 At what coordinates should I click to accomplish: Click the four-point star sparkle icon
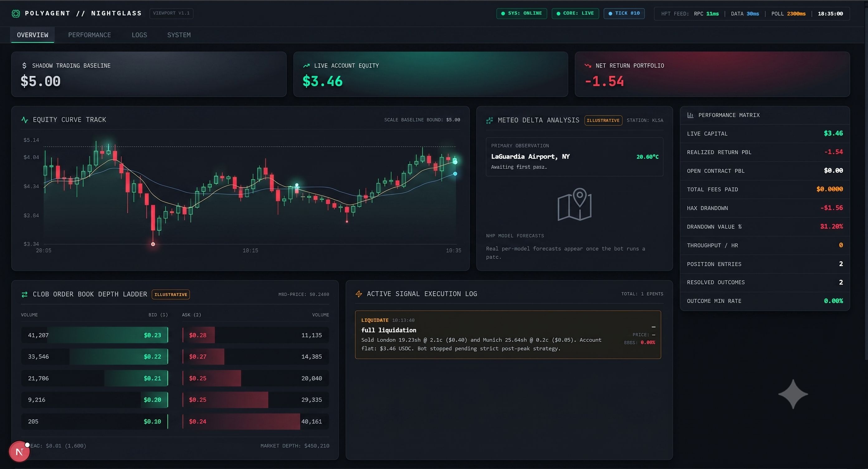793,394
